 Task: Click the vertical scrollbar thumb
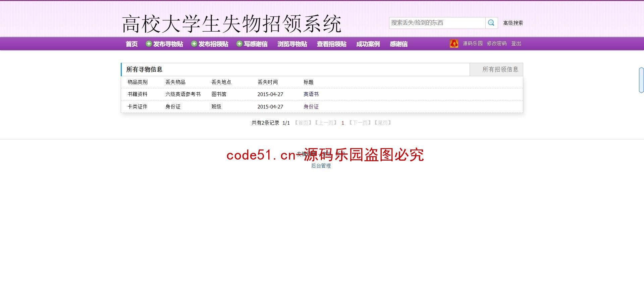pos(641,80)
